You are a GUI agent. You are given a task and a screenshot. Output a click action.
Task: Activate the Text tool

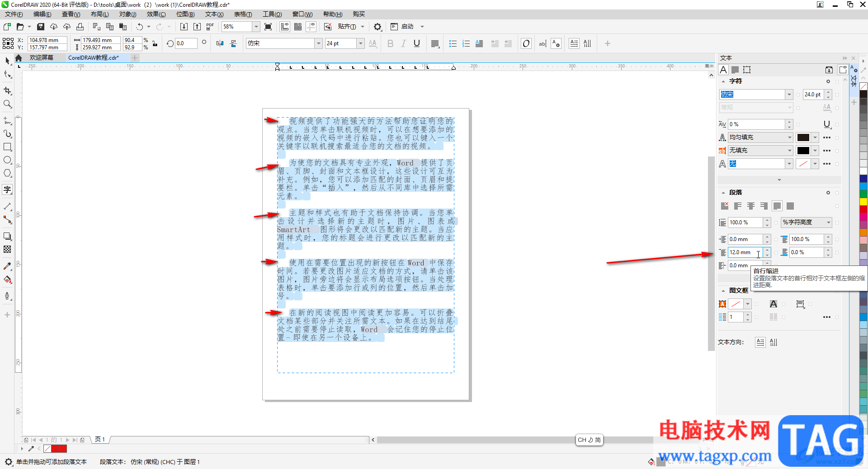click(7, 189)
